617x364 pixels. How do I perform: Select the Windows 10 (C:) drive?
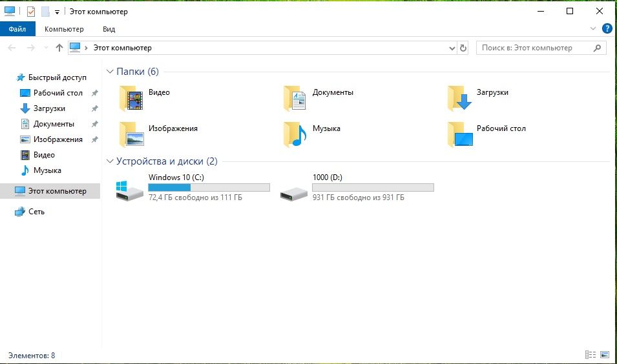193,188
